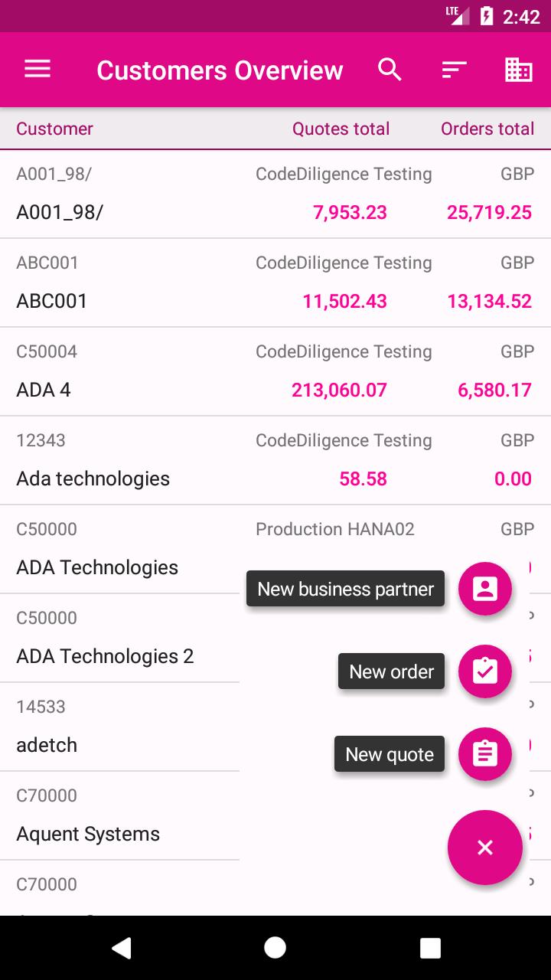The width and height of the screenshot is (551, 980).
Task: Select the ADA 4 customer entry
Action: click(275, 372)
